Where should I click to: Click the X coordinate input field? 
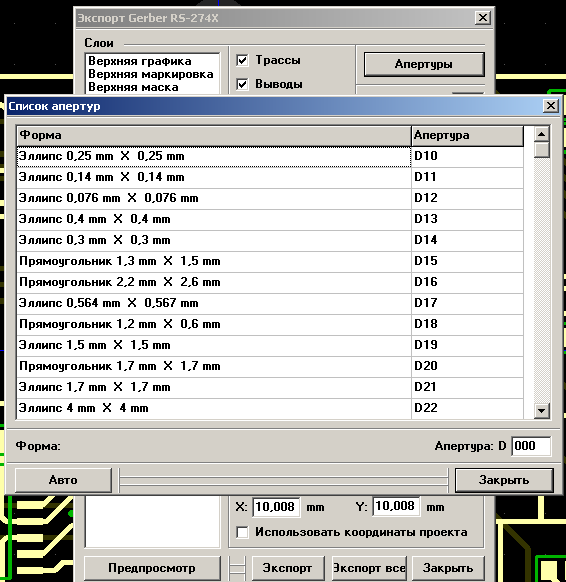click(x=276, y=507)
